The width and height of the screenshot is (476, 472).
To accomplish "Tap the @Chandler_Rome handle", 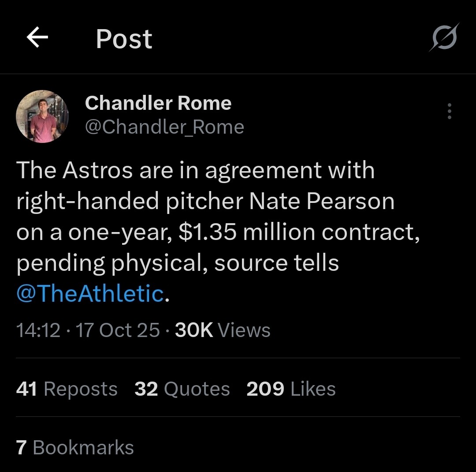I will [x=164, y=127].
